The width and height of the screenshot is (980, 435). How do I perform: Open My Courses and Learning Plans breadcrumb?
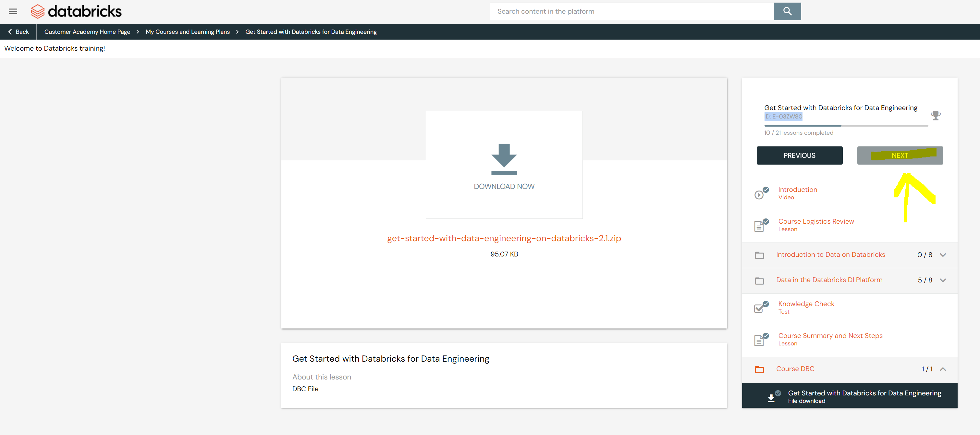click(187, 31)
